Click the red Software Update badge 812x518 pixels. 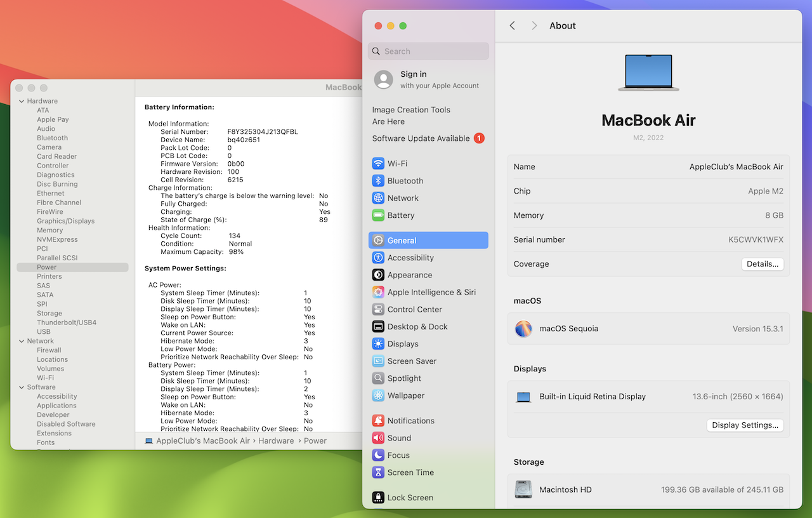click(479, 138)
